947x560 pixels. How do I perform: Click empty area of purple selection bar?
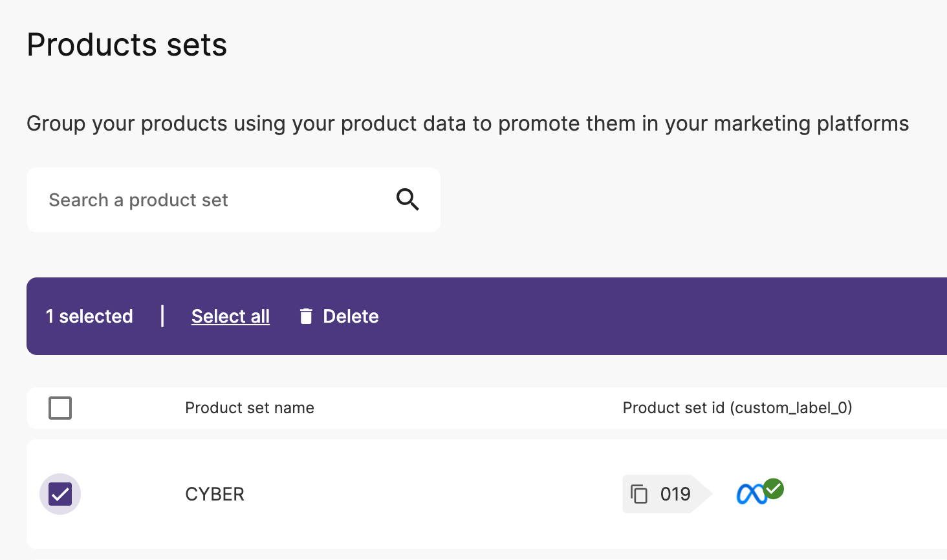[x=647, y=316]
